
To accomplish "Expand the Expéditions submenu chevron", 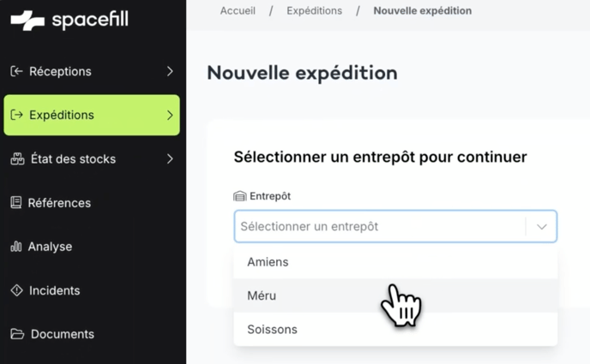I will pos(170,115).
